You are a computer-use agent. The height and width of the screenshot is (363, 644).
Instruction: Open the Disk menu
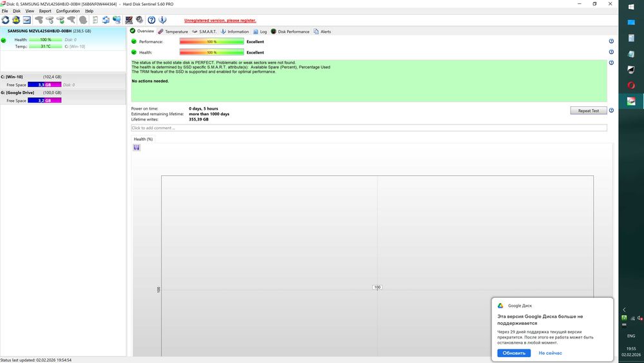(x=17, y=11)
